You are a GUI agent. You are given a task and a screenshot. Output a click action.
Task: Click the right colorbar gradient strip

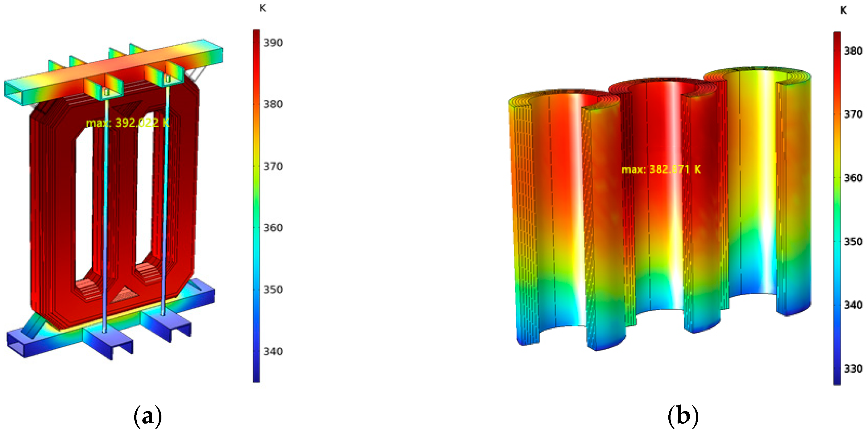(837, 208)
